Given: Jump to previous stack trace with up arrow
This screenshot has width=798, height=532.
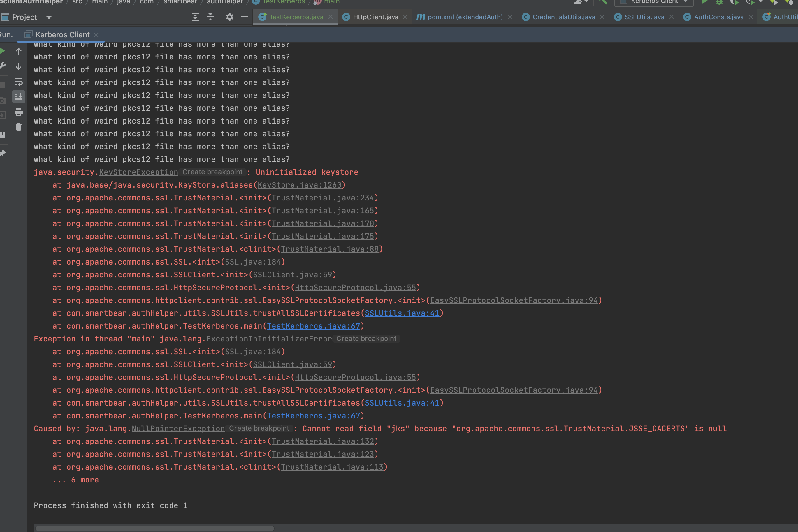Looking at the screenshot, I should click(19, 52).
